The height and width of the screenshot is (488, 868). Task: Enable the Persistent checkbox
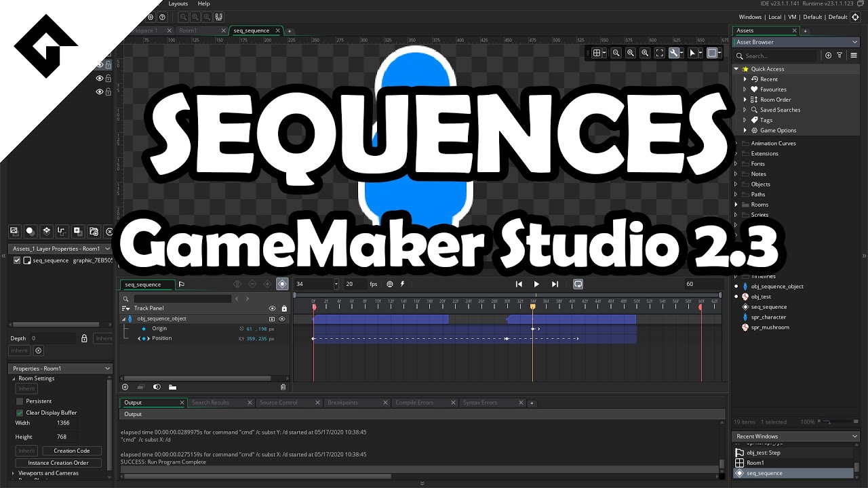click(20, 401)
